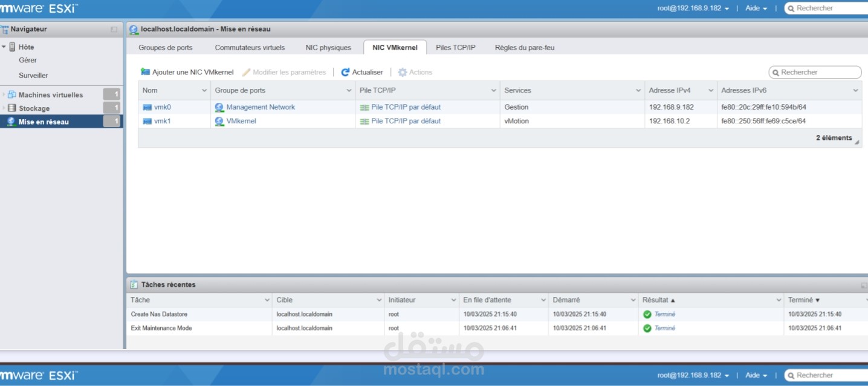Open the Services column filter arrow
This screenshot has height=386, width=868.
click(x=637, y=90)
